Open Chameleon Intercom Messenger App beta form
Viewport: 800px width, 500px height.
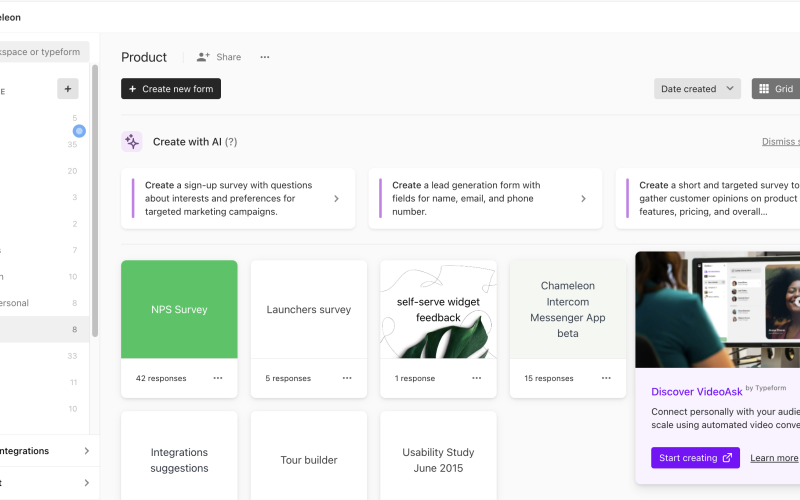(567, 309)
